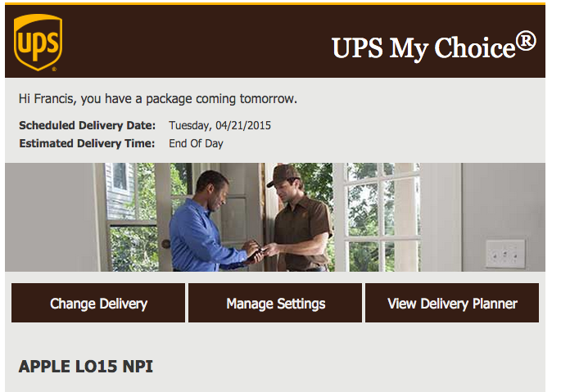The width and height of the screenshot is (561, 392).
Task: Click the yellow stripe above the header
Action: pos(275,3)
